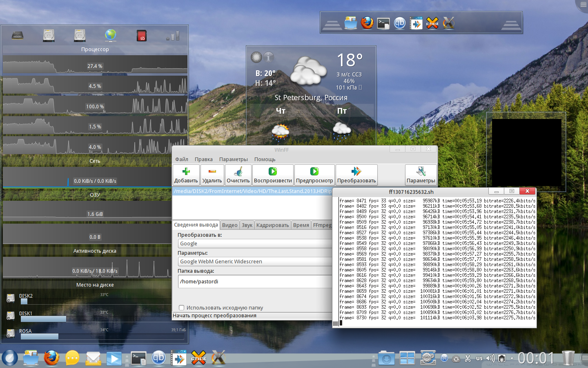Open the trash bin on the panel

(x=568, y=358)
